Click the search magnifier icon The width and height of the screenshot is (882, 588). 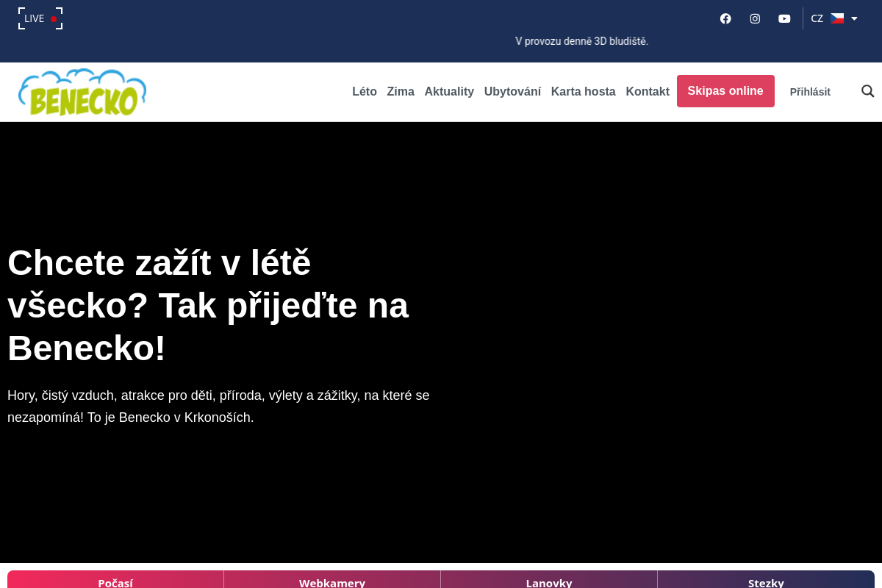(x=867, y=91)
